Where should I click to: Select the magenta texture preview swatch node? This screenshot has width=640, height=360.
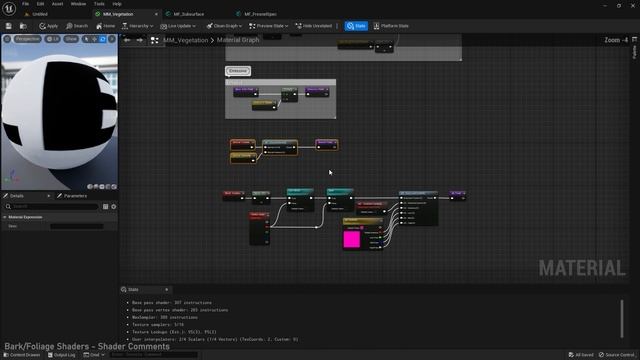352,240
